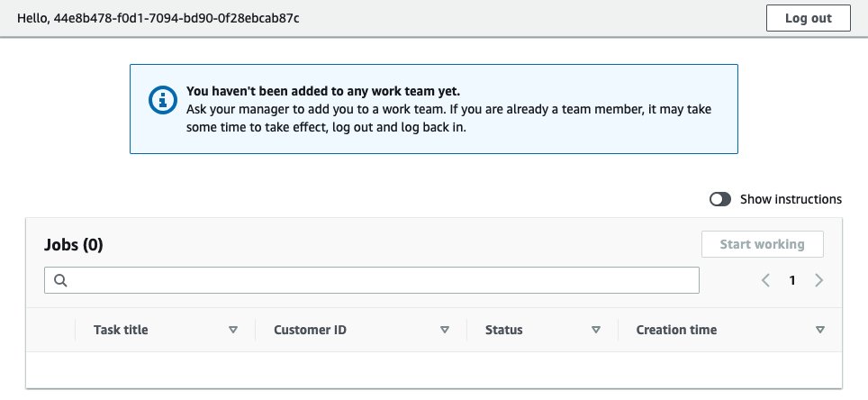Click the magnifying glass search icon
868x400 pixels.
[x=60, y=280]
